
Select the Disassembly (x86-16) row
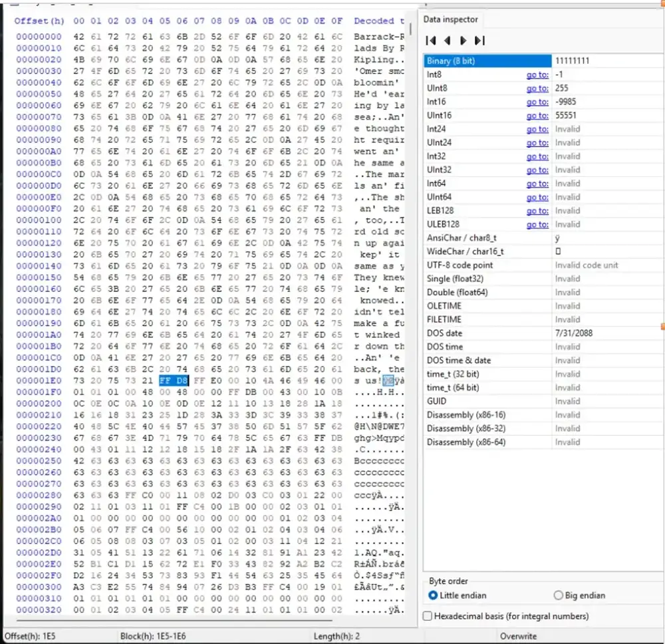543,415
